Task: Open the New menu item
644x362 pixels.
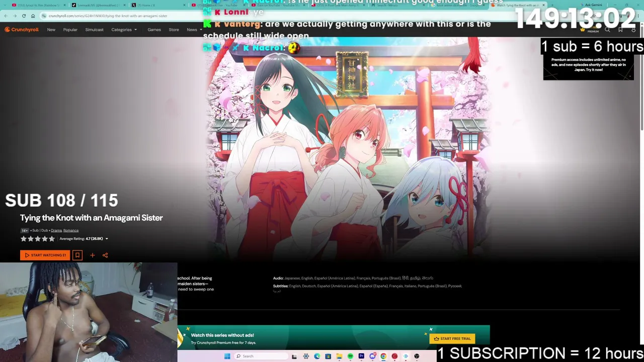Action: point(51,30)
